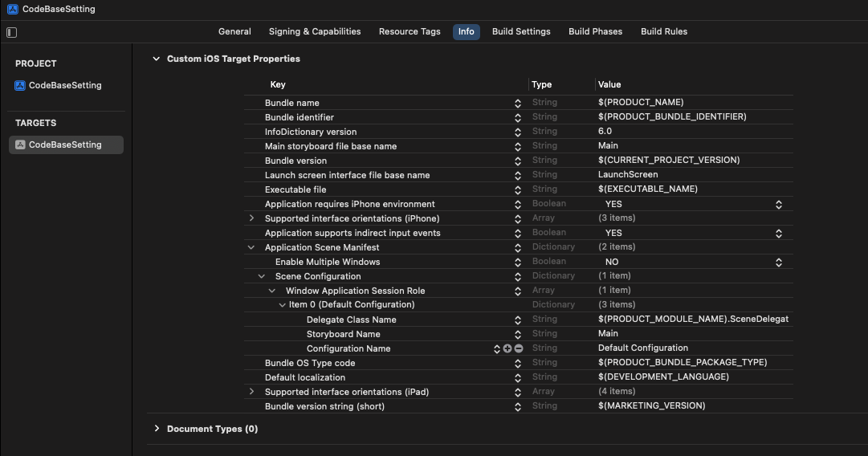Select the $(MARKETING_VERSION) value
The width and height of the screenshot is (868, 456).
tap(651, 405)
